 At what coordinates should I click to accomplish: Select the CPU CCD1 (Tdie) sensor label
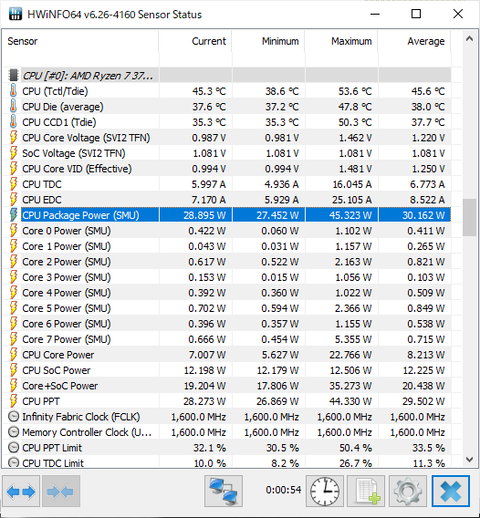point(59,122)
